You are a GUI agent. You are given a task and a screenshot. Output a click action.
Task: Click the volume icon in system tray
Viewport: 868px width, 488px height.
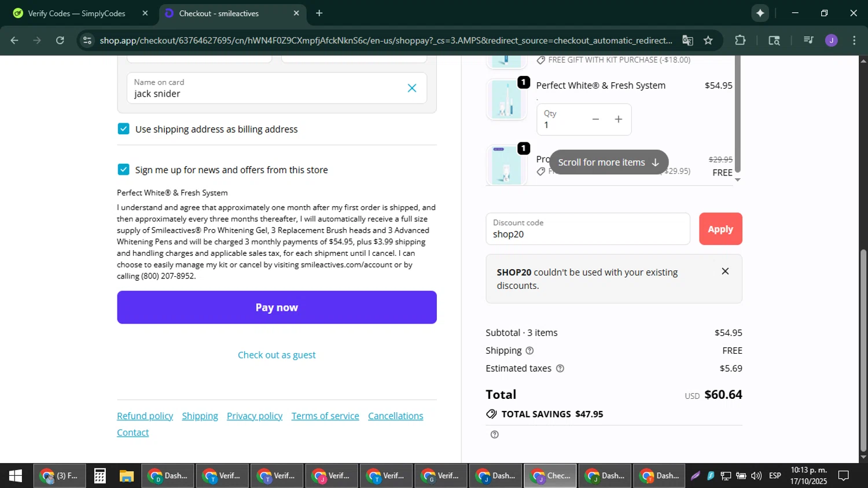tap(756, 476)
